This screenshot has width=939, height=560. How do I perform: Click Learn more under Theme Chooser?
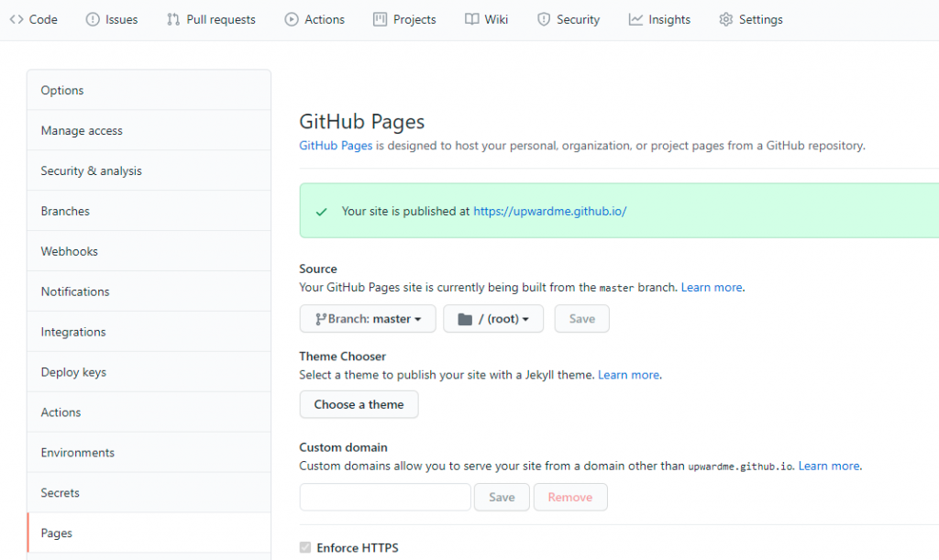628,375
